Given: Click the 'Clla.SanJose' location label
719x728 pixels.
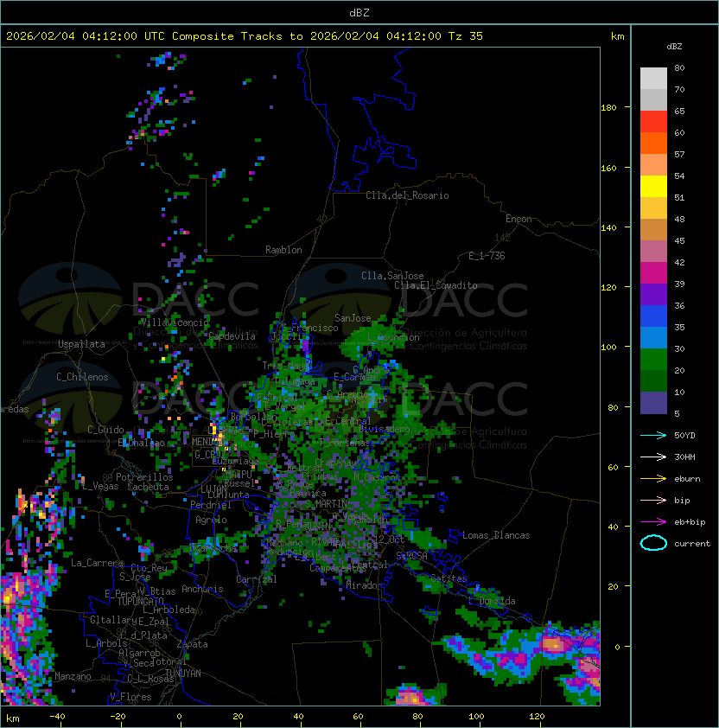Looking at the screenshot, I should 392,276.
